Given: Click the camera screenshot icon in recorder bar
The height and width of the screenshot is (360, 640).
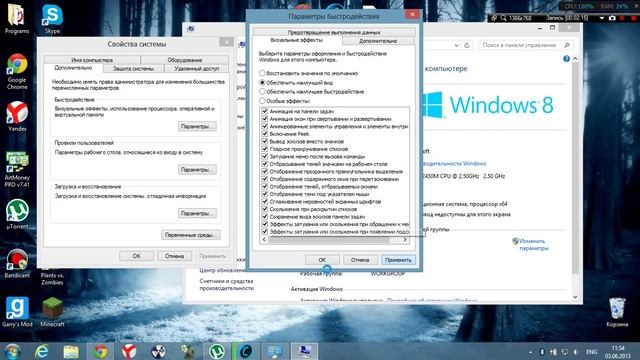Looking at the screenshot, I should tap(612, 18).
